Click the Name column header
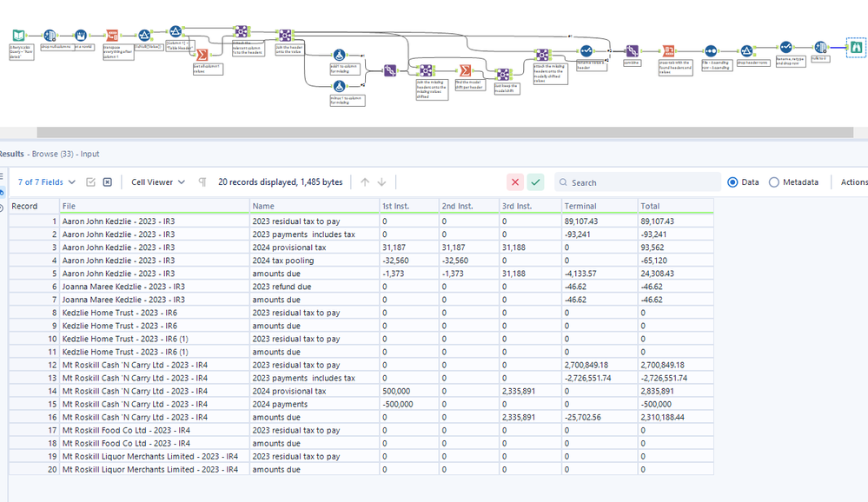This screenshot has height=502, width=868. (x=315, y=206)
